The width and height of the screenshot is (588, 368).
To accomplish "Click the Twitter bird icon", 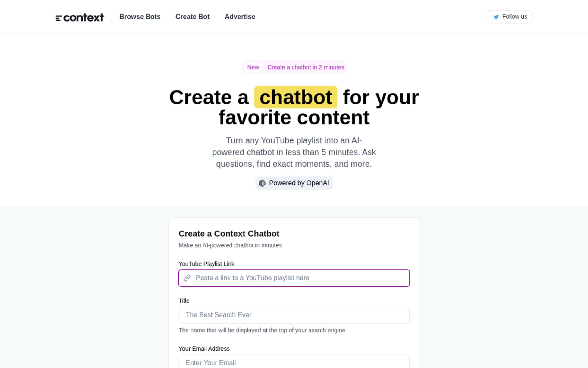I will [496, 17].
